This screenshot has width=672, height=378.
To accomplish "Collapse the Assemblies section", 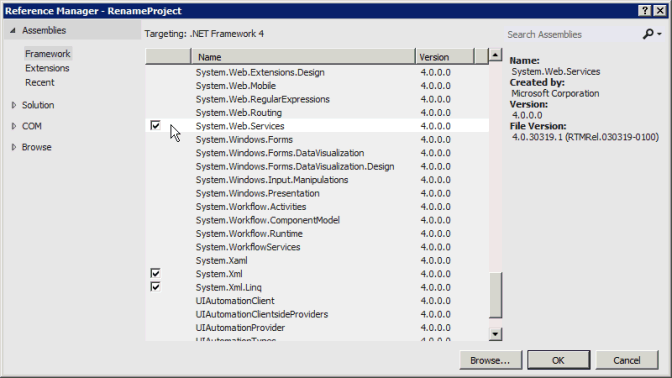I will click(13, 30).
